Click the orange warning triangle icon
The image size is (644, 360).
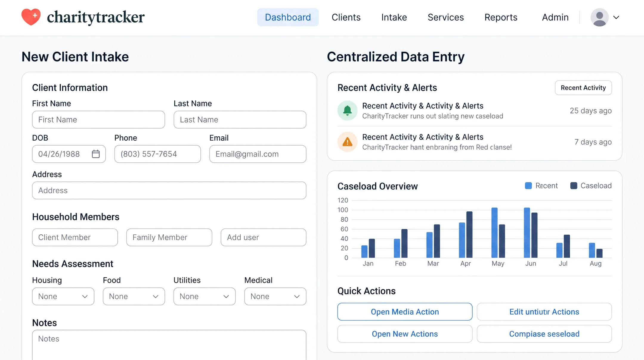[x=347, y=142]
